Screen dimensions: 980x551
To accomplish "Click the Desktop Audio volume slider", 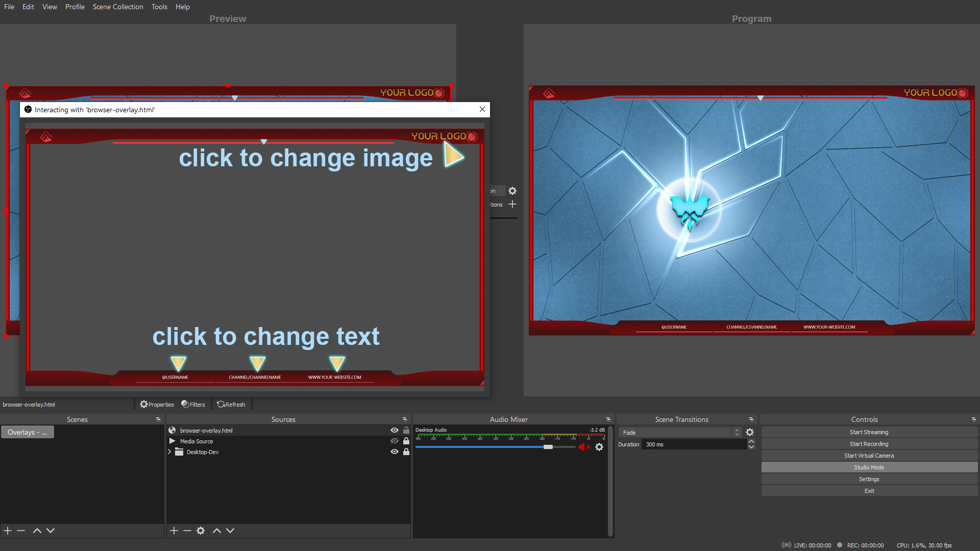I will coord(548,447).
